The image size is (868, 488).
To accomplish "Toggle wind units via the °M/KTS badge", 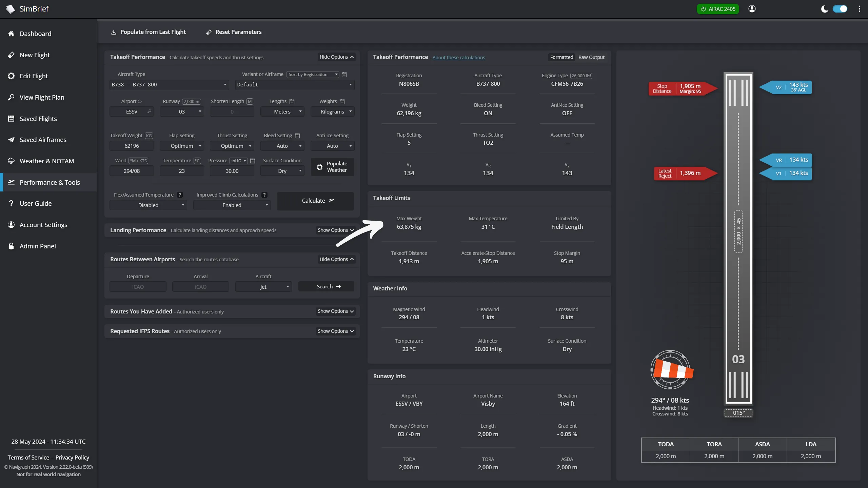I will click(138, 161).
